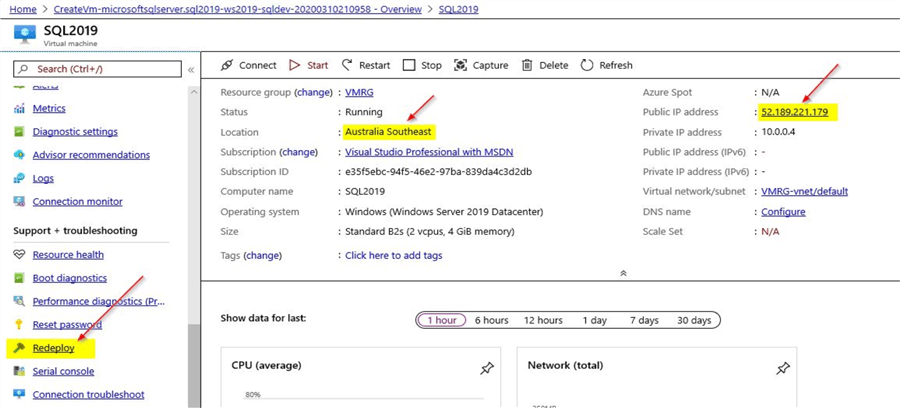Configure the DNS name
This screenshot has width=900, height=408.
[x=783, y=212]
